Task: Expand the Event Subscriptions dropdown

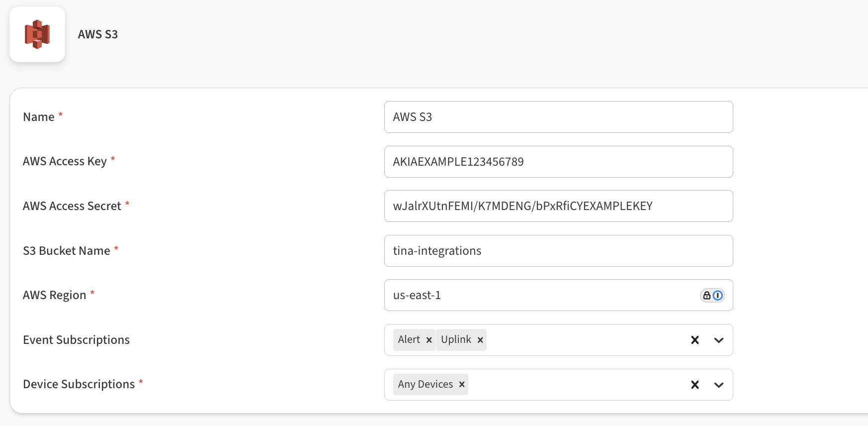Action: click(719, 340)
